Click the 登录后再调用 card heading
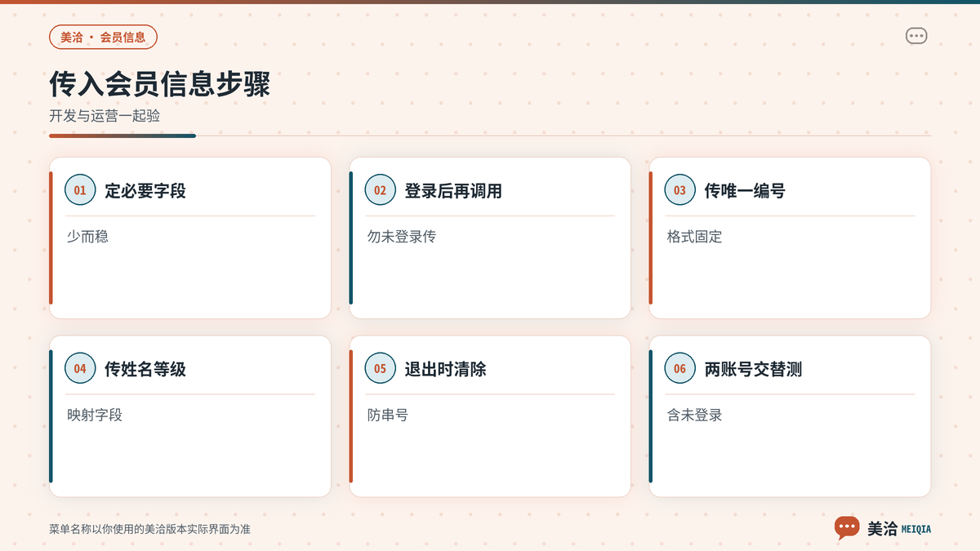 pyautogui.click(x=453, y=191)
